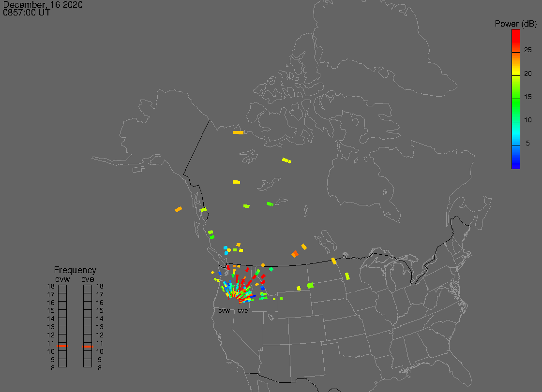Click '18' label left of cvw frequency bar
Viewport: 542px width, 392px height.
click(51, 286)
